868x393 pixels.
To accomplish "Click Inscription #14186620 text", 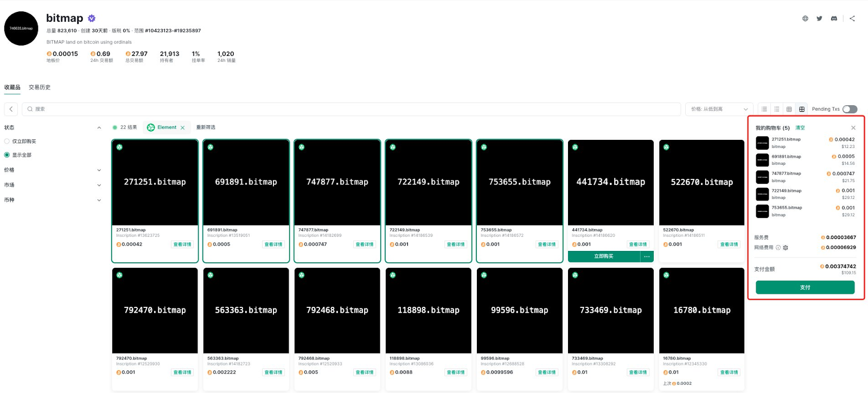I will 593,235.
